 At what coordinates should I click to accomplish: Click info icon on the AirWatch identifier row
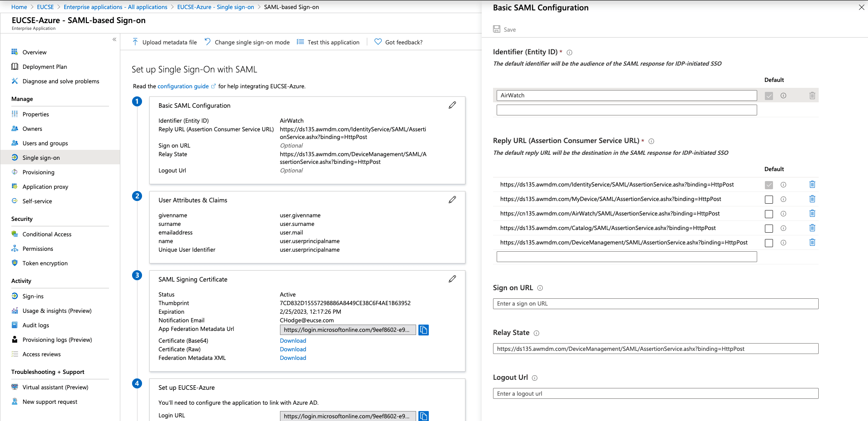(x=783, y=96)
